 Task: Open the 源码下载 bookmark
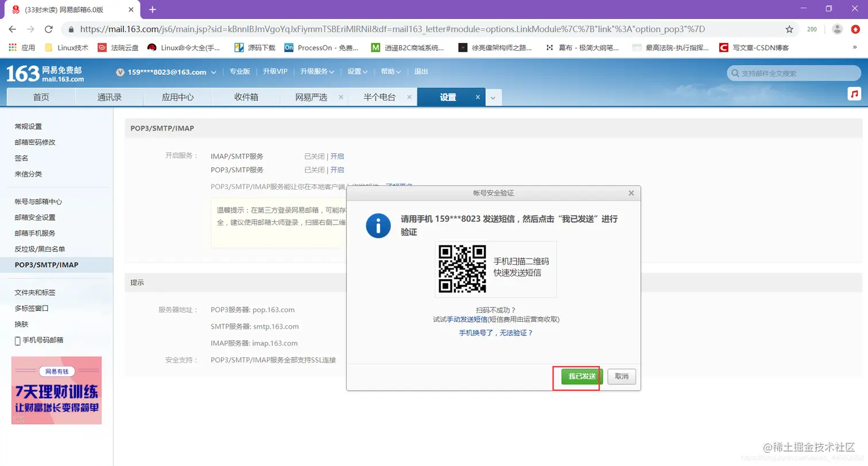pos(255,48)
